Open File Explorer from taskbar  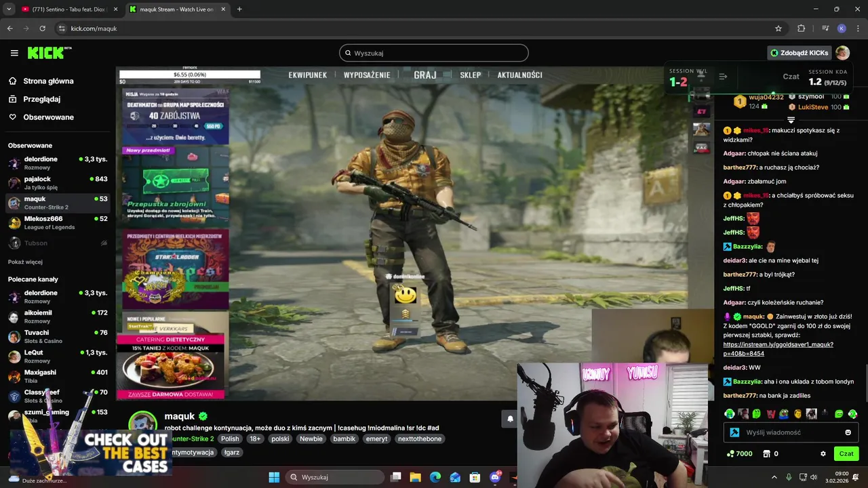point(416,477)
